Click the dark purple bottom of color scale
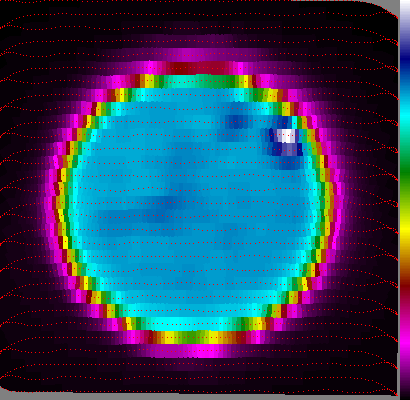Screen dimensions: 410x400 (x=405, y=383)
